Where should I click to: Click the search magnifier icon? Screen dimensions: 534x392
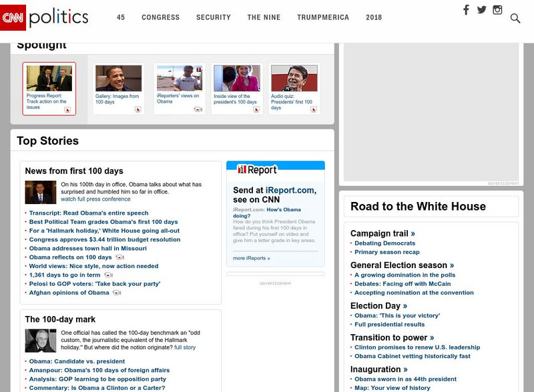pos(515,18)
